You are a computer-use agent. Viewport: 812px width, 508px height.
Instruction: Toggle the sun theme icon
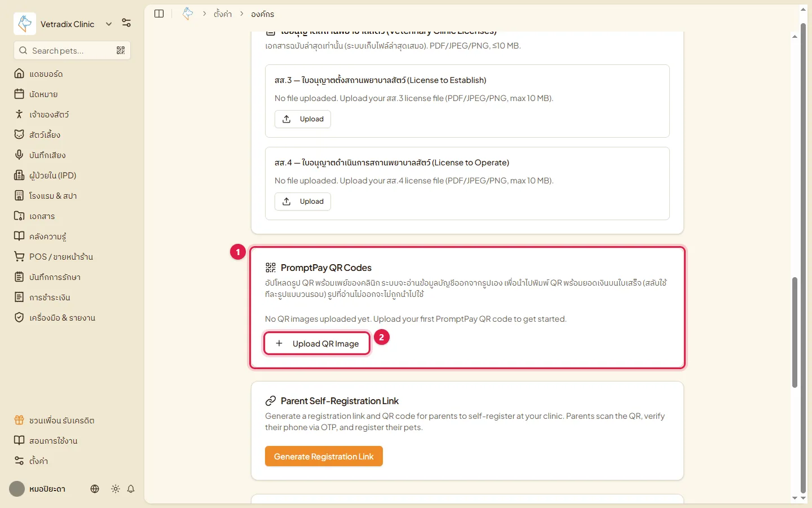pyautogui.click(x=116, y=489)
